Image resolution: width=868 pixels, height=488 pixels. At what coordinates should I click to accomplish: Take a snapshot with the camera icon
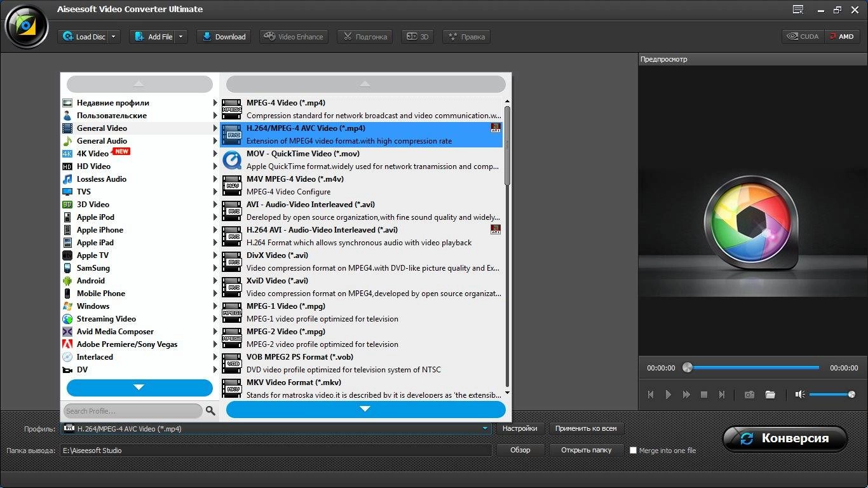point(750,395)
